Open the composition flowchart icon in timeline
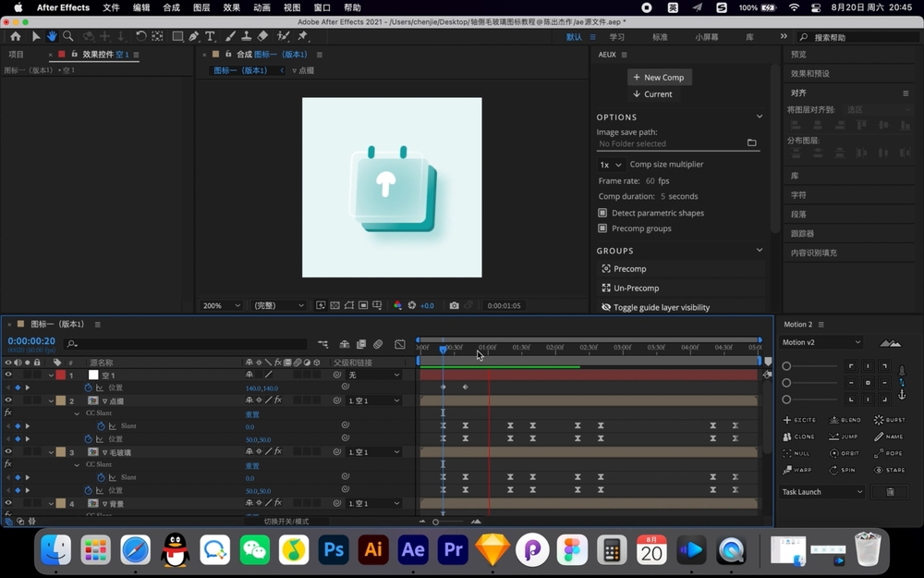This screenshot has height=578, width=924. [322, 344]
